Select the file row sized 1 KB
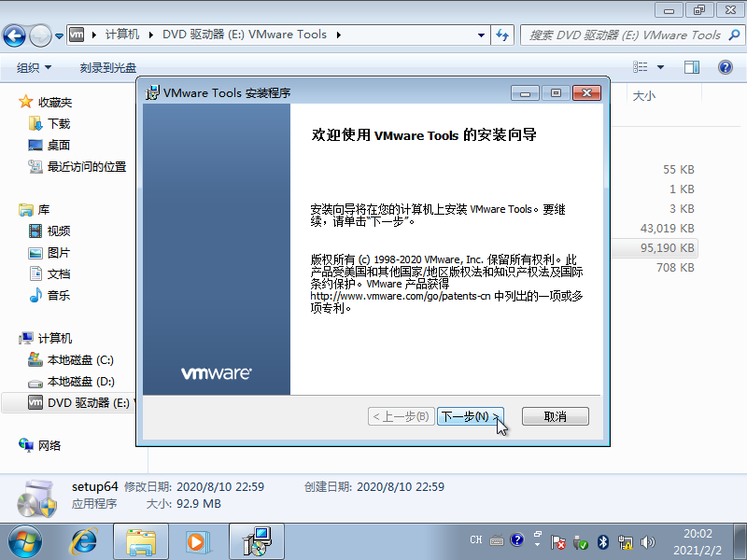 click(x=682, y=189)
